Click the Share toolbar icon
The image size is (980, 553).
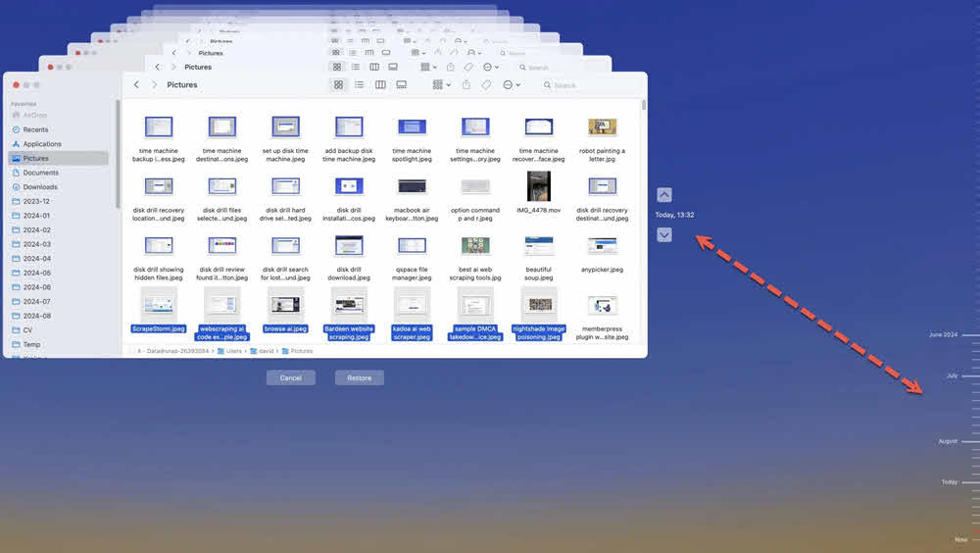click(x=466, y=84)
